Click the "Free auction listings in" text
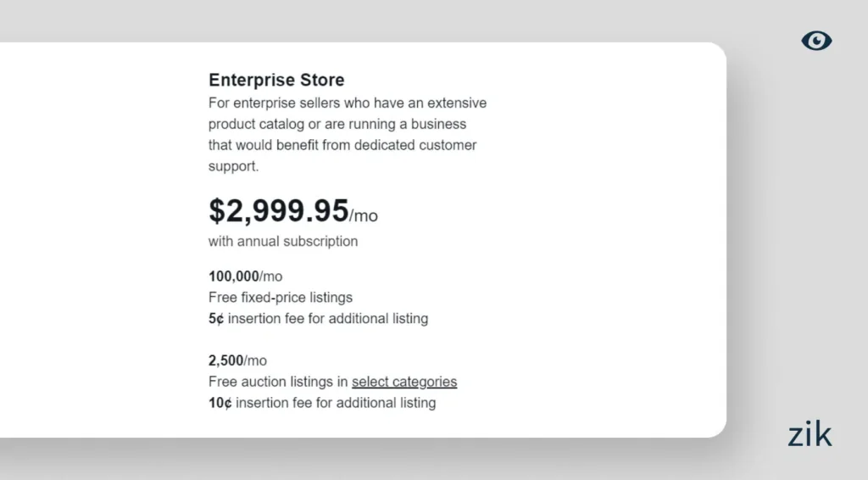The height and width of the screenshot is (480, 868). pos(279,382)
